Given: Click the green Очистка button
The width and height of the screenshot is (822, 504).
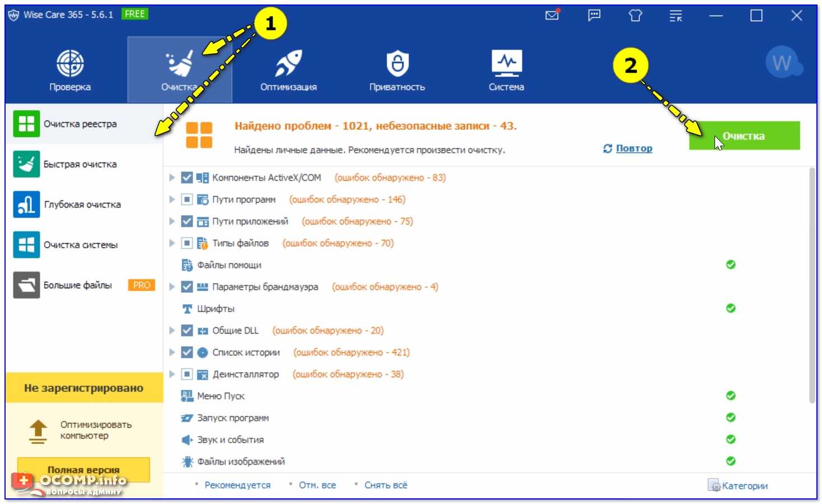Looking at the screenshot, I should pos(744,136).
